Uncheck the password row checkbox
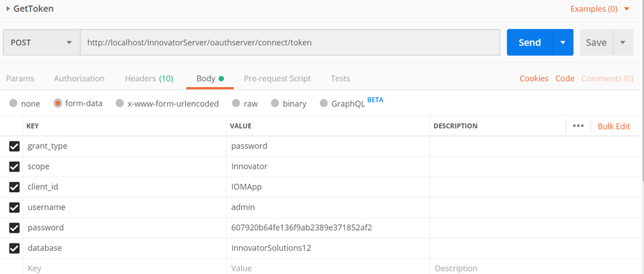This screenshot has width=644, height=274. 14,228
